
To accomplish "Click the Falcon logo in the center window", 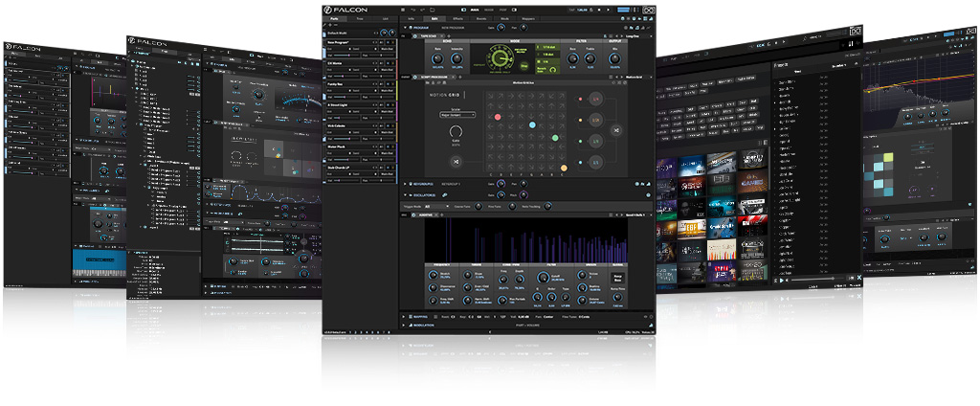I will coord(345,10).
